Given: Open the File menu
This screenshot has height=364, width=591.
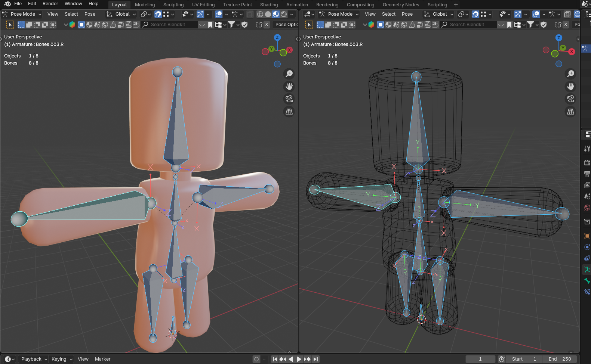Looking at the screenshot, I should click(x=18, y=4).
